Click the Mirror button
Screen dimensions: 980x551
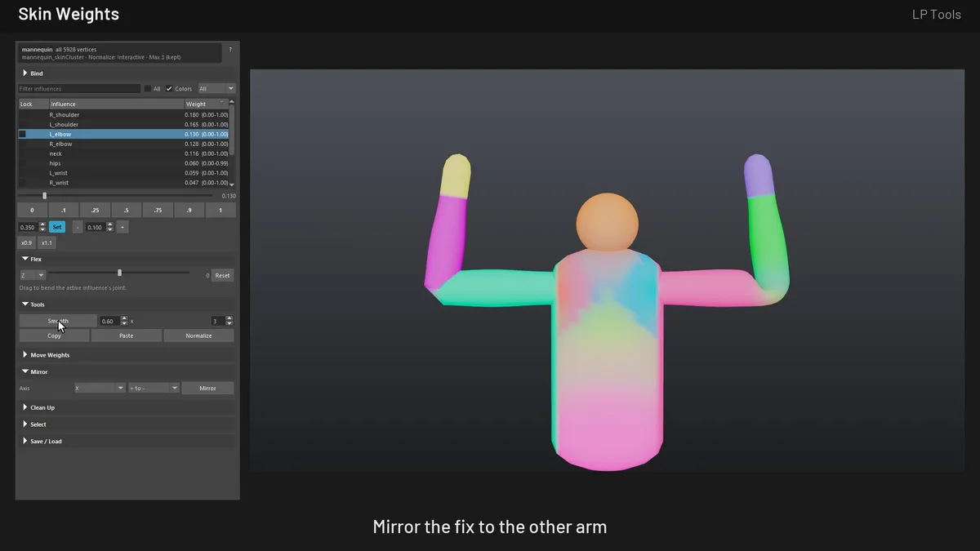pos(207,388)
